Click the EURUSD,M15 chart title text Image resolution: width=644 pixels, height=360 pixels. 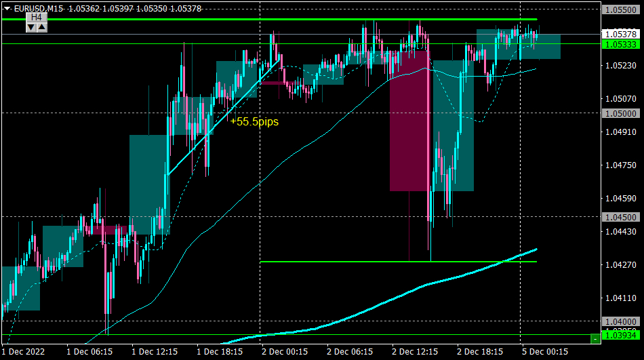(39, 8)
